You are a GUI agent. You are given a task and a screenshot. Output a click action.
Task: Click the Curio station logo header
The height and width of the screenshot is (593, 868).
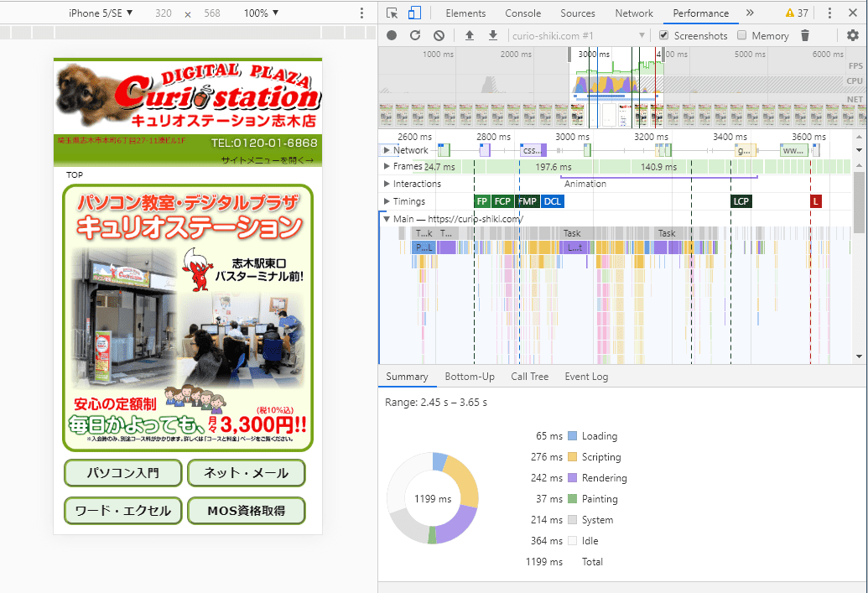click(188, 96)
